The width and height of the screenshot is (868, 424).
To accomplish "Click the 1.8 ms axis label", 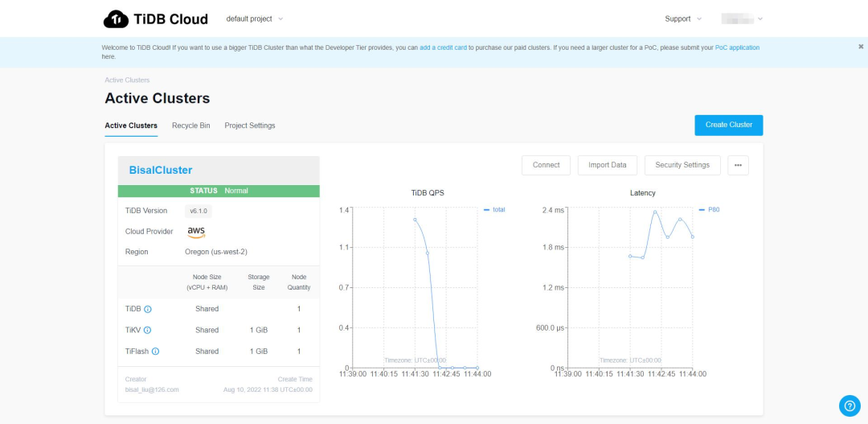I will click(x=553, y=247).
